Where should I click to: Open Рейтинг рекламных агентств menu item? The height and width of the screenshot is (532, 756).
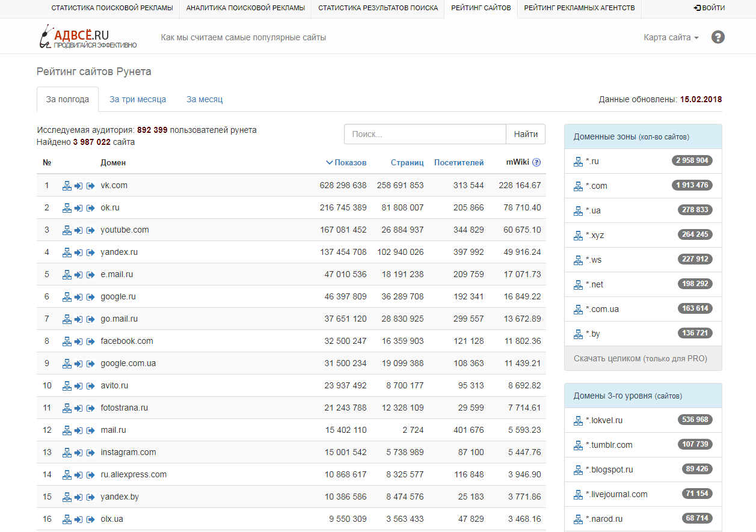coord(579,8)
